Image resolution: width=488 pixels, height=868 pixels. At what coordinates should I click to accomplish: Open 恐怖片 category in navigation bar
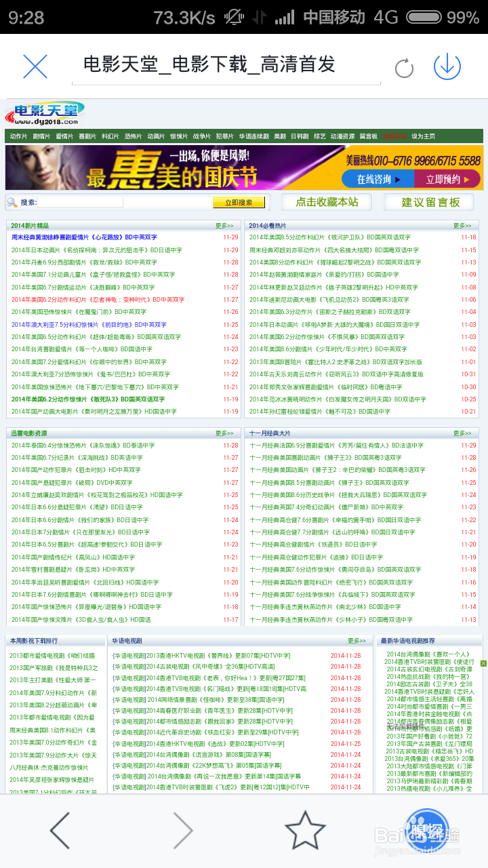(133, 136)
